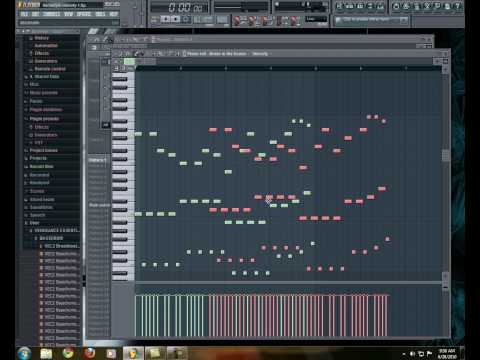
Task: Click the question mark help icon
Action: (x=457, y=6)
